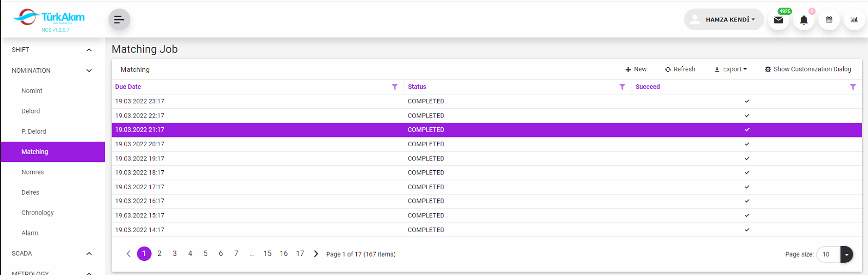This screenshot has height=275, width=868.
Task: Click Succeed checkmark for 19.03.2022 20:17 row
Action: coord(747,144)
